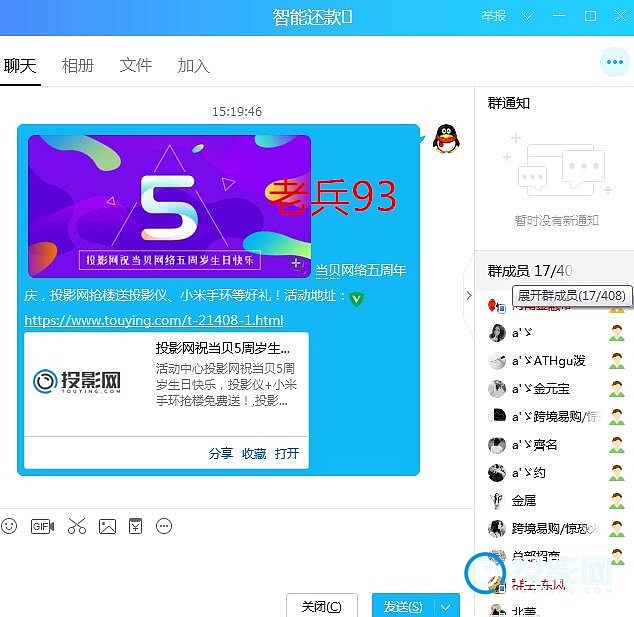The width and height of the screenshot is (634, 617).
Task: Open the send picture icon
Action: pyautogui.click(x=107, y=526)
